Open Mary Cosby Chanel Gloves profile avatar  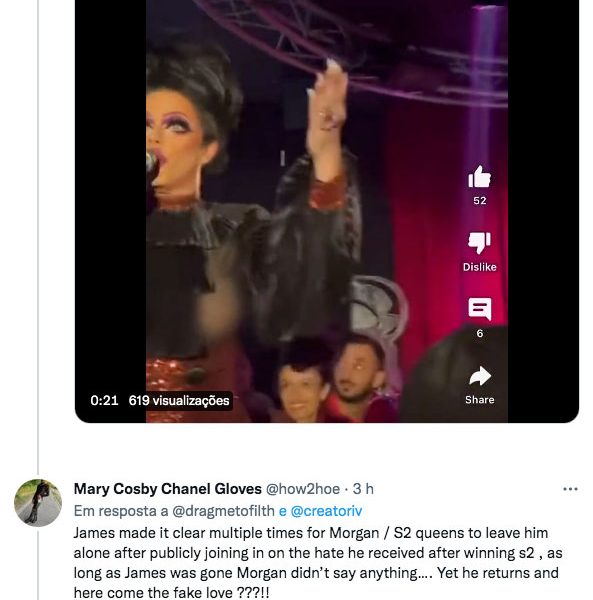38,503
